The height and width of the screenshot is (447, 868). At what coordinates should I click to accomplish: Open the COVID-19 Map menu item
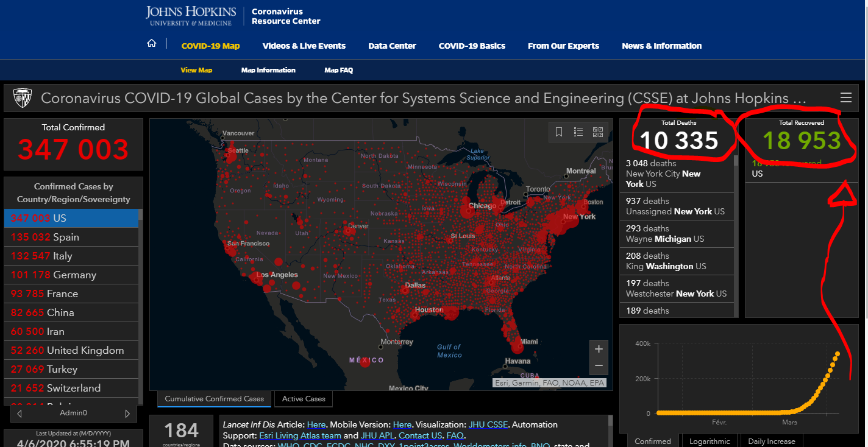[x=210, y=46]
